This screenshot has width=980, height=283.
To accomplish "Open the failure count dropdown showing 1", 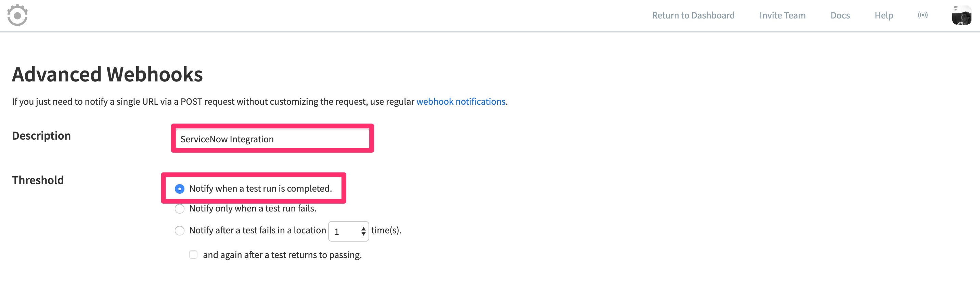I will coord(348,231).
